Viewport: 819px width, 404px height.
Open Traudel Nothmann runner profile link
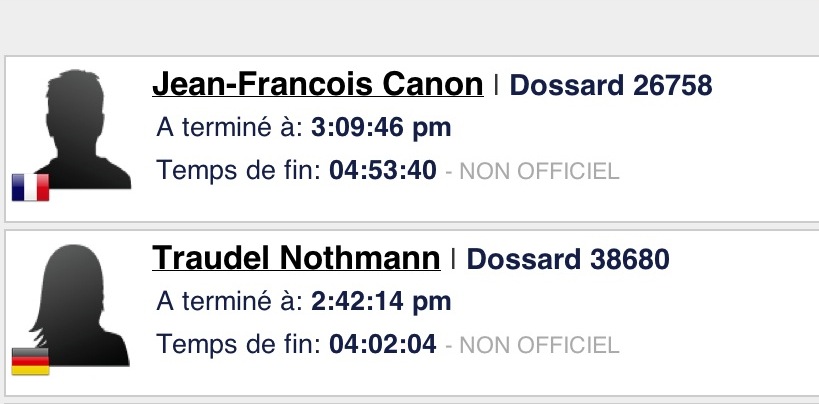tap(296, 258)
